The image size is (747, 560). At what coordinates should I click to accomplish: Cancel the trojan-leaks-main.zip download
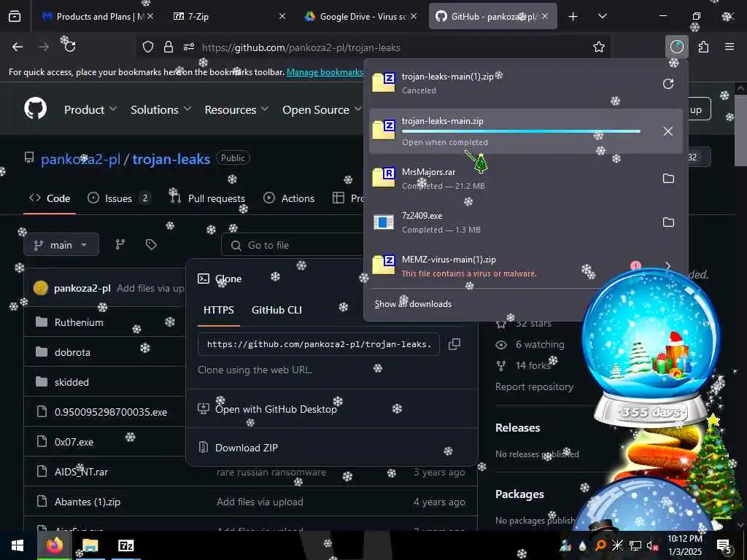668,131
